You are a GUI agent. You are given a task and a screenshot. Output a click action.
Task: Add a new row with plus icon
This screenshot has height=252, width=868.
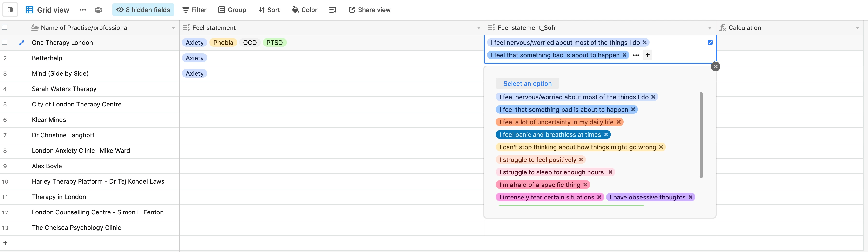click(5, 243)
